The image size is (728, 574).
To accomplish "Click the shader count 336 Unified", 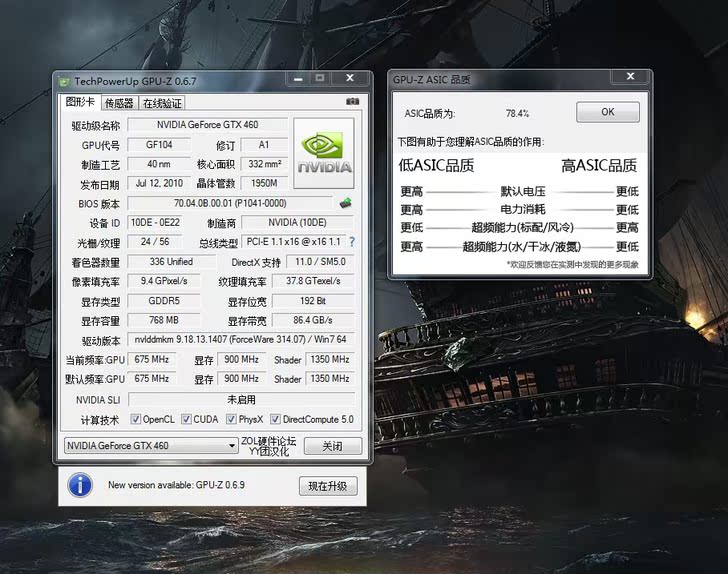I will click(x=171, y=262).
